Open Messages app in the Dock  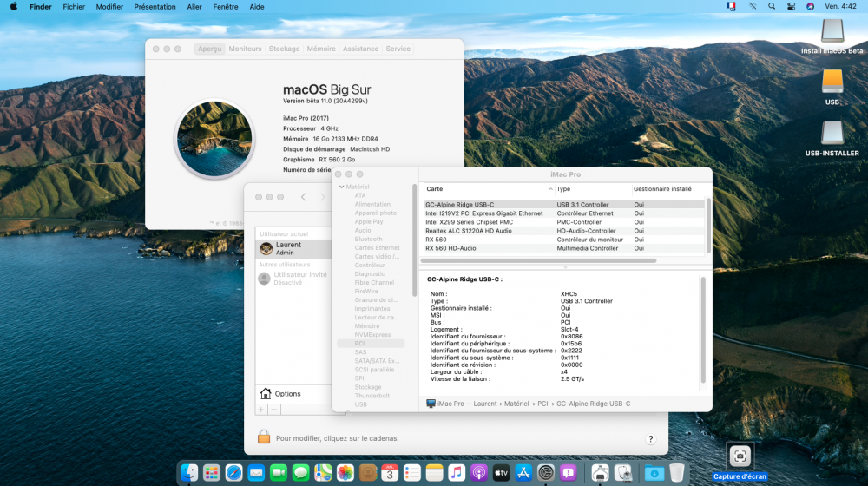(x=300, y=473)
